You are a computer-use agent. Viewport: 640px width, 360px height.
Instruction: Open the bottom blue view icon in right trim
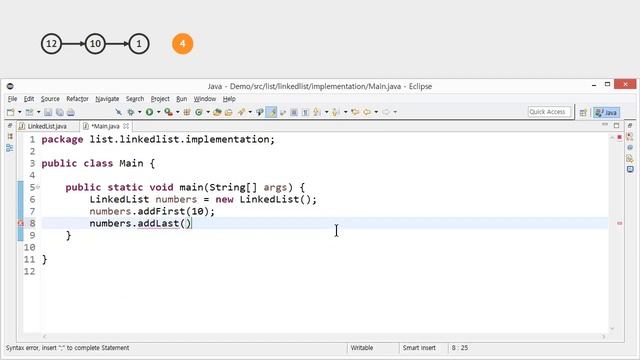630,169
